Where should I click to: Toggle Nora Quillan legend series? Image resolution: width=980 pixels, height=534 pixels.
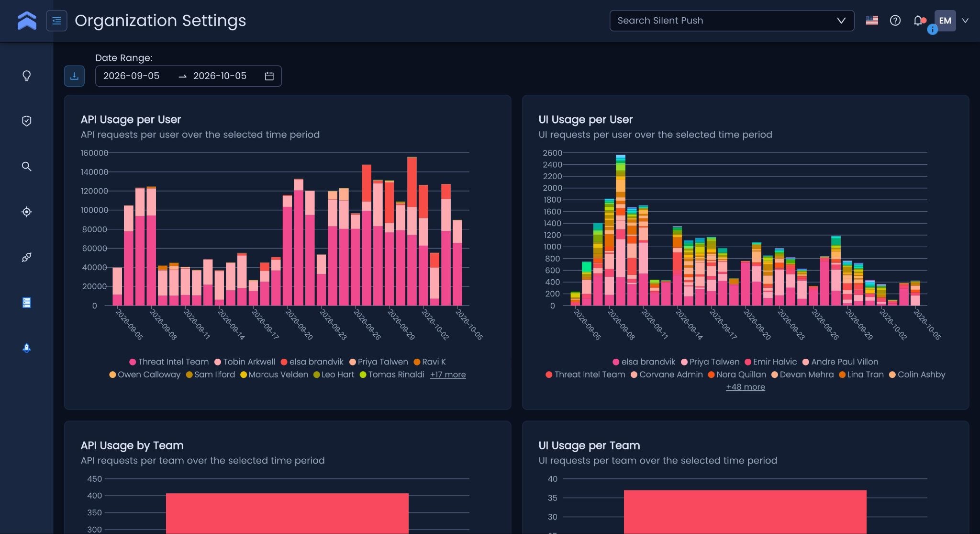pos(737,375)
